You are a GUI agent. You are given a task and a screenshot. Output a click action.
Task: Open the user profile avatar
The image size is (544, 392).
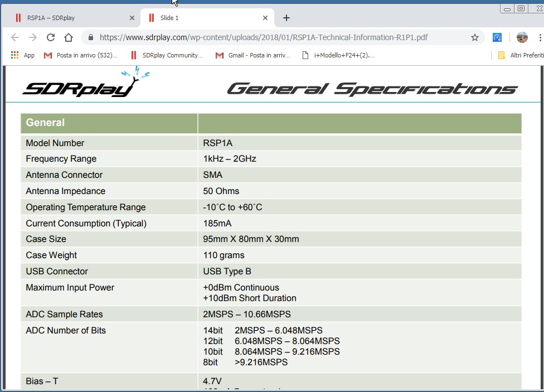coord(522,37)
